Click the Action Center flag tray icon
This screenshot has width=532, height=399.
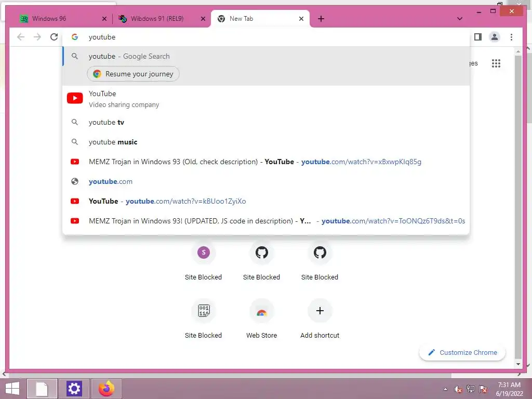point(483,389)
